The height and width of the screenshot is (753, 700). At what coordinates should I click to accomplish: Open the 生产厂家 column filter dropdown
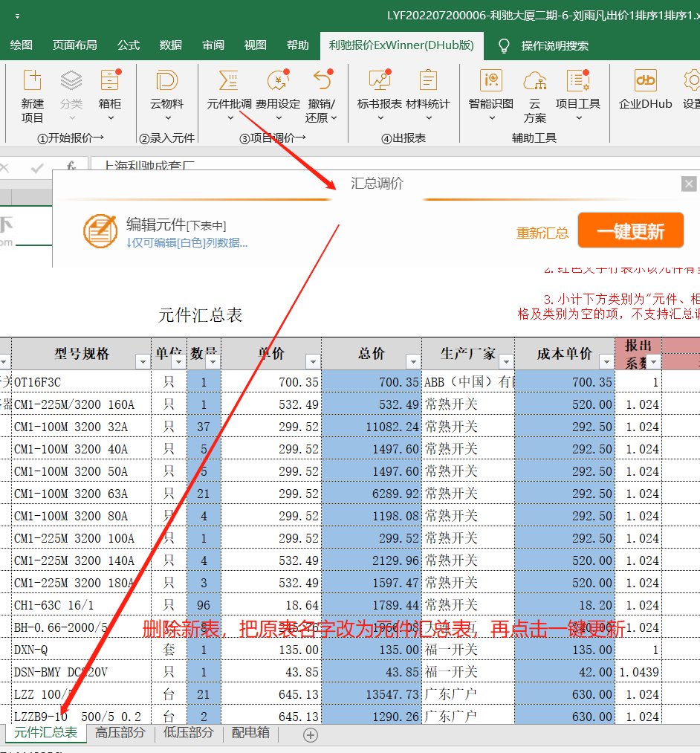pos(506,361)
